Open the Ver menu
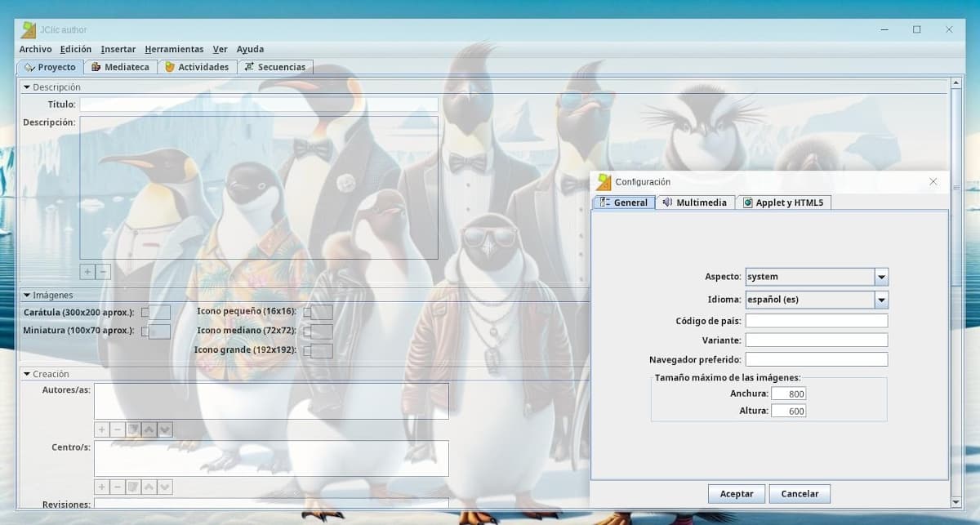 click(x=220, y=49)
